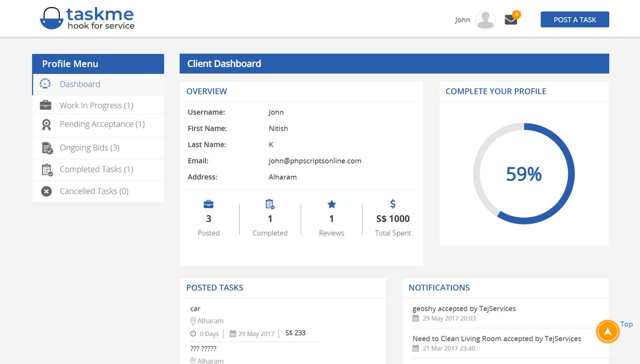640x364 pixels.
Task: Click the orange scroll-to-top arrow button
Action: (608, 331)
